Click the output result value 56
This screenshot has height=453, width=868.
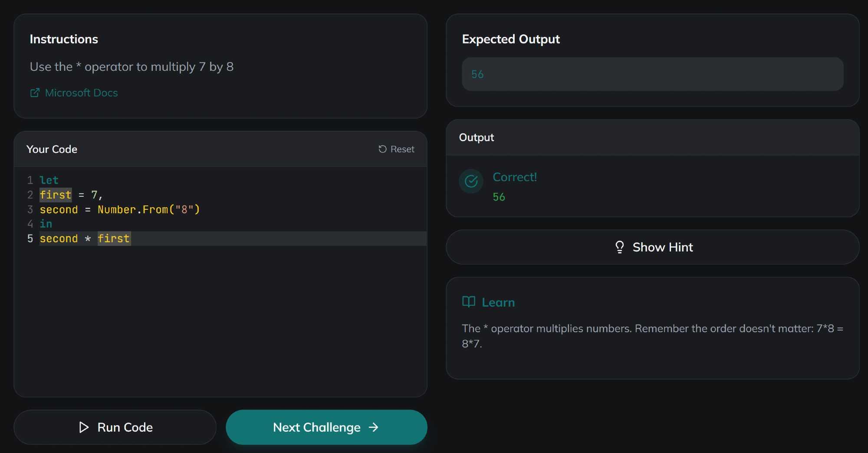[x=499, y=197]
